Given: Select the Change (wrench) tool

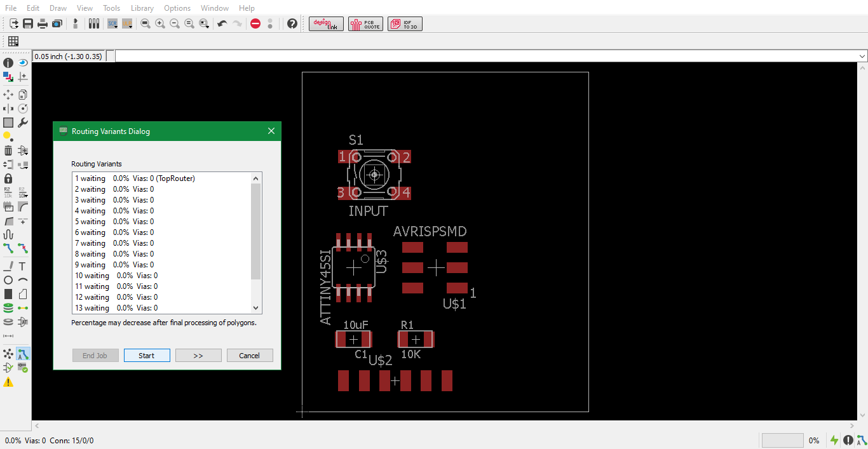Looking at the screenshot, I should (23, 123).
